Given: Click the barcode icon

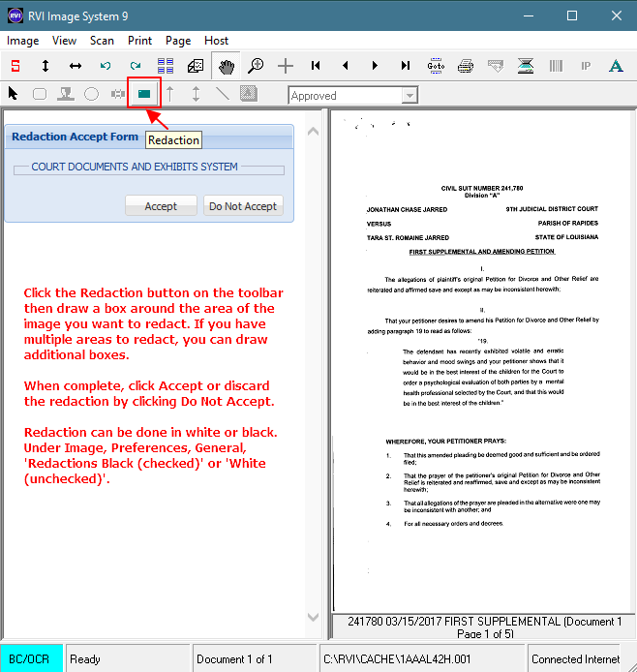Looking at the screenshot, I should coord(556,66).
